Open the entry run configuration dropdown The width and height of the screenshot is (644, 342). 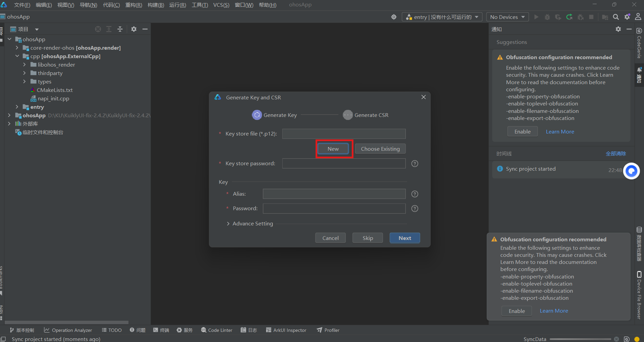[442, 17]
